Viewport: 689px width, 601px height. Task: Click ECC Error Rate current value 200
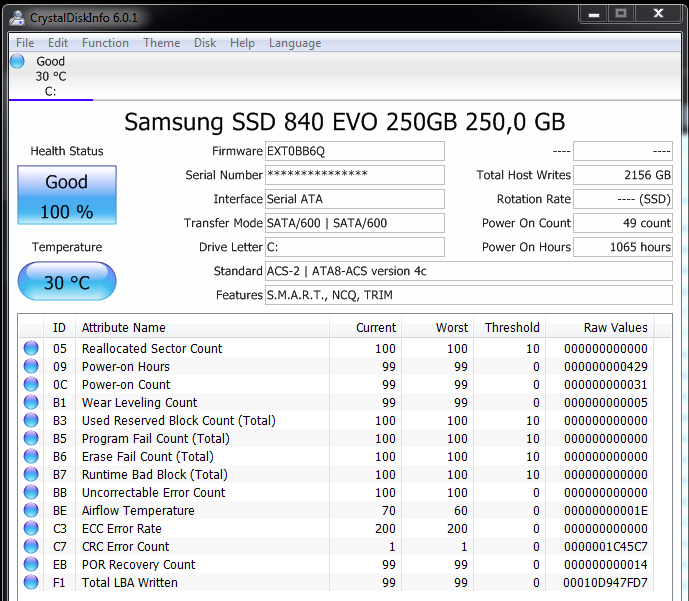coord(385,529)
